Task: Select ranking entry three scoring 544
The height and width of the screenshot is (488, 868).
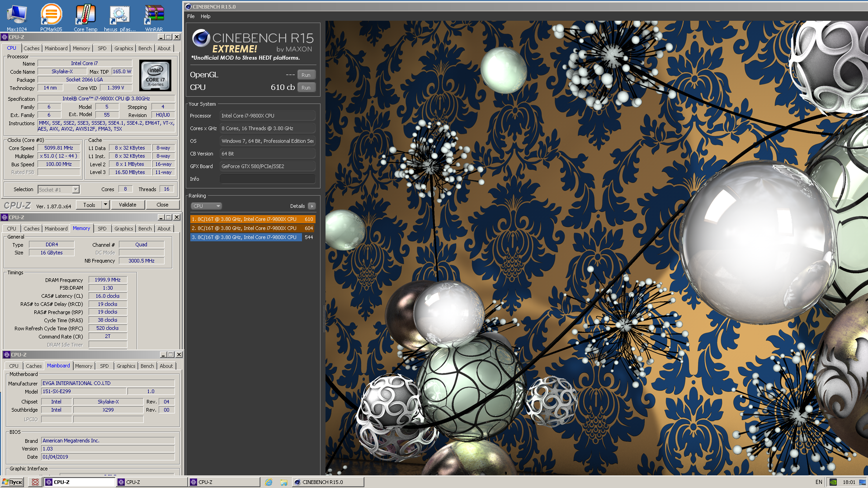Action: tap(253, 237)
